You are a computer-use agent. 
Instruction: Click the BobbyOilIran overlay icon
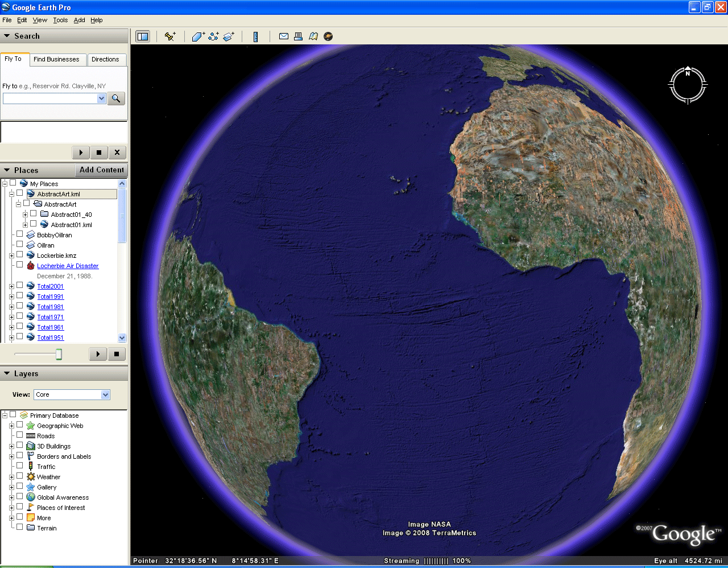tap(31, 235)
